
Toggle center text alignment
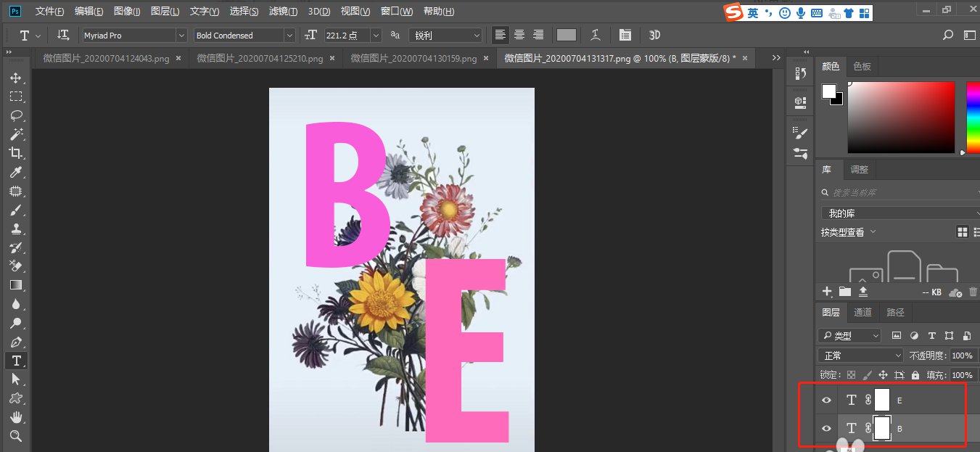point(519,34)
